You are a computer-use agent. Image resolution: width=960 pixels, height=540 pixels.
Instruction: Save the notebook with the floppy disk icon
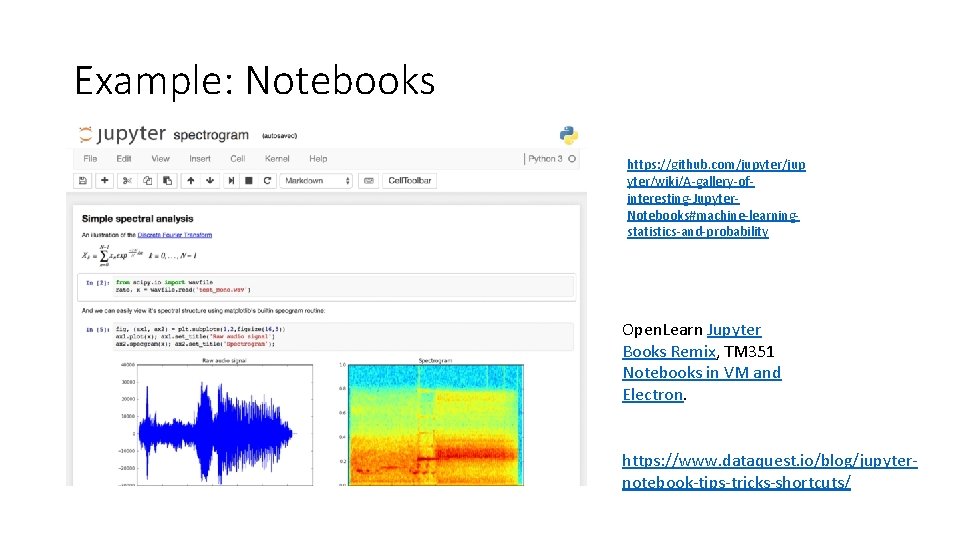pos(83,181)
